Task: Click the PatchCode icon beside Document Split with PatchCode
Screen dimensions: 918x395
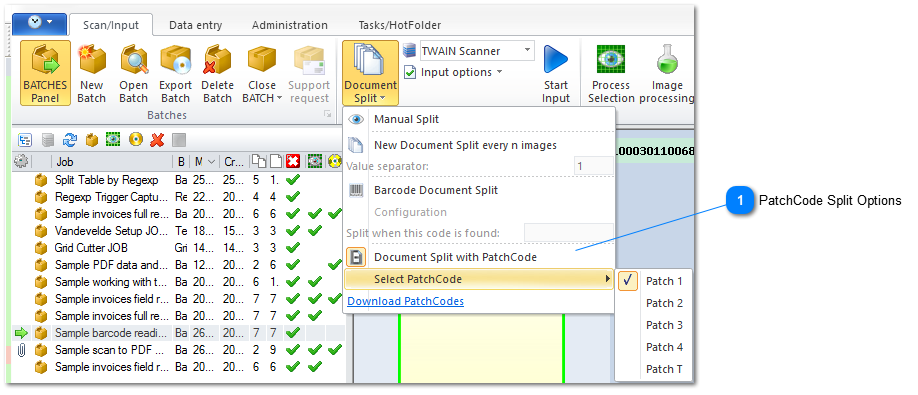Action: pos(356,257)
